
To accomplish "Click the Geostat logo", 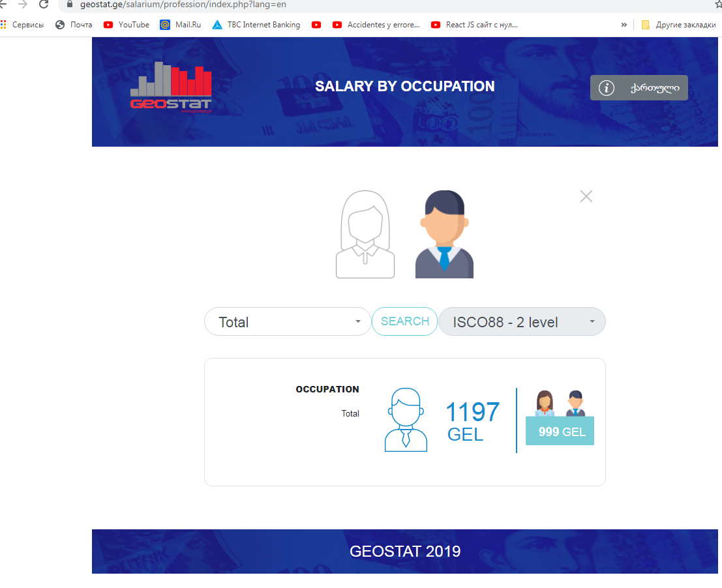I will point(171,87).
